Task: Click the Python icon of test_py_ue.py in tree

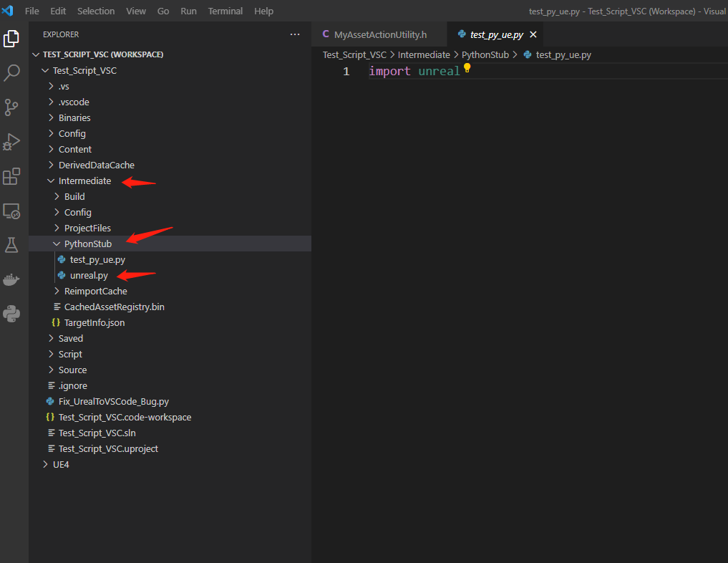Action: point(62,260)
